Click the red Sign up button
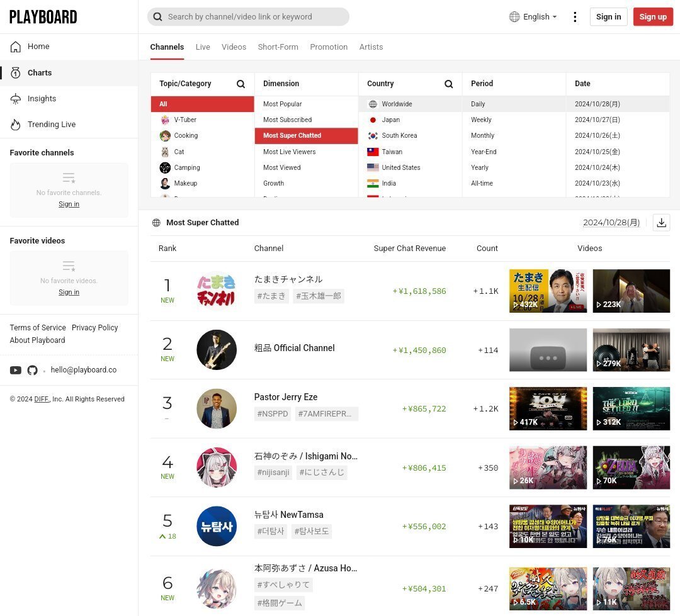Viewport: 680px width, 616px height. 653,17
